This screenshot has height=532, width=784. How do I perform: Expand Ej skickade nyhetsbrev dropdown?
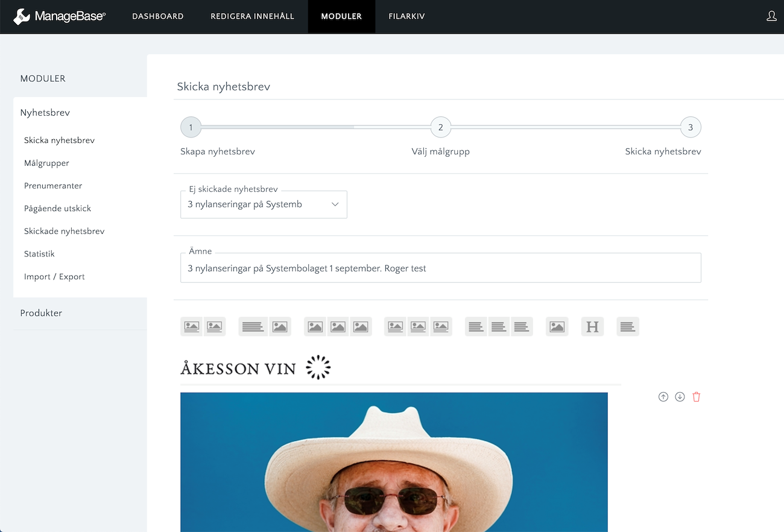(264, 204)
